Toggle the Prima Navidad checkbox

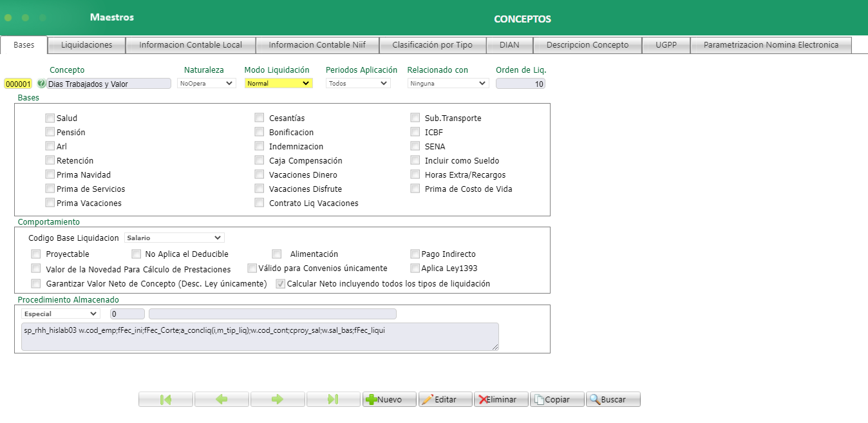pyautogui.click(x=50, y=174)
